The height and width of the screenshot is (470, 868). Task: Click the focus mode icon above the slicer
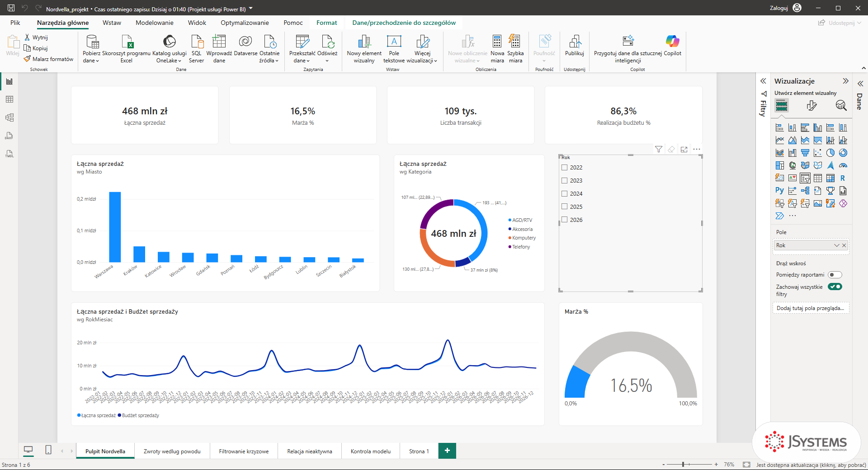point(684,149)
